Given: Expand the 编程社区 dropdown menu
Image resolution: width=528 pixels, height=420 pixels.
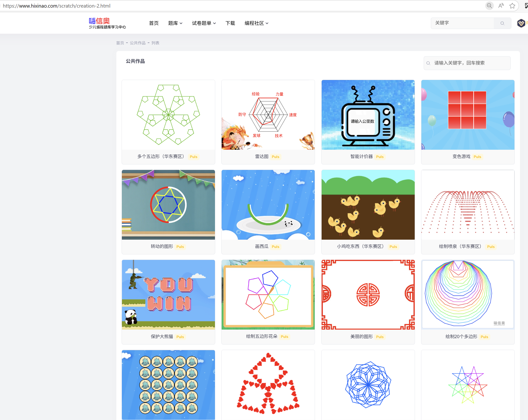Looking at the screenshot, I should pos(257,23).
